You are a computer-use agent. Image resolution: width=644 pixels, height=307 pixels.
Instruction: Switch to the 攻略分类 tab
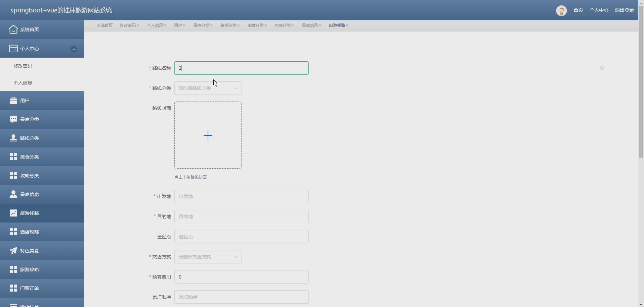pyautogui.click(x=283, y=25)
